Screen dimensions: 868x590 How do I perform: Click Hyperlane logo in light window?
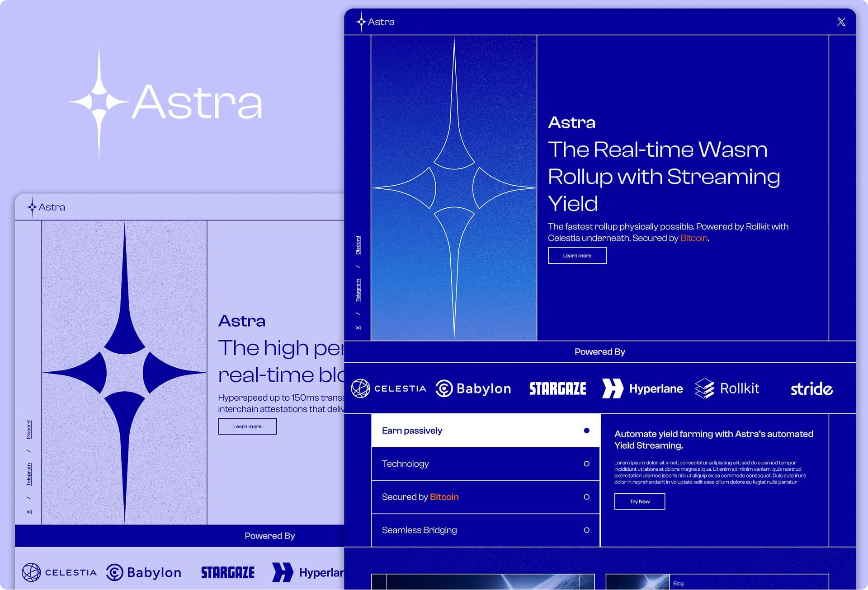[x=308, y=572]
